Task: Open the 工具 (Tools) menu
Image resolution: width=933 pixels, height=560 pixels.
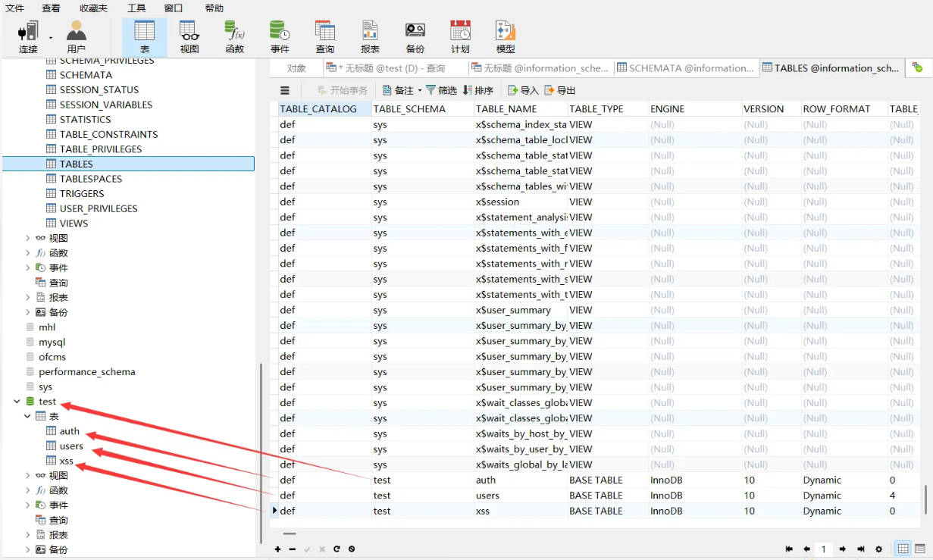Action: 136,8
